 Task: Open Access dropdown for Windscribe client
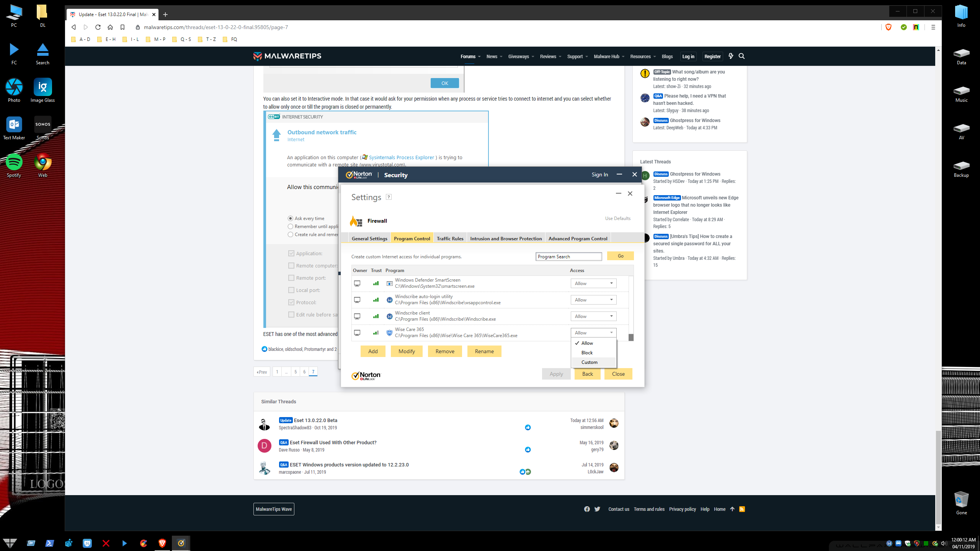pyautogui.click(x=593, y=316)
